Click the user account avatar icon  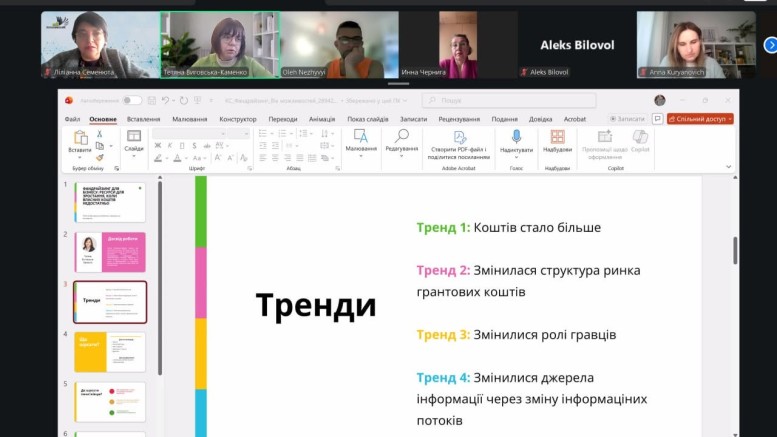click(660, 100)
